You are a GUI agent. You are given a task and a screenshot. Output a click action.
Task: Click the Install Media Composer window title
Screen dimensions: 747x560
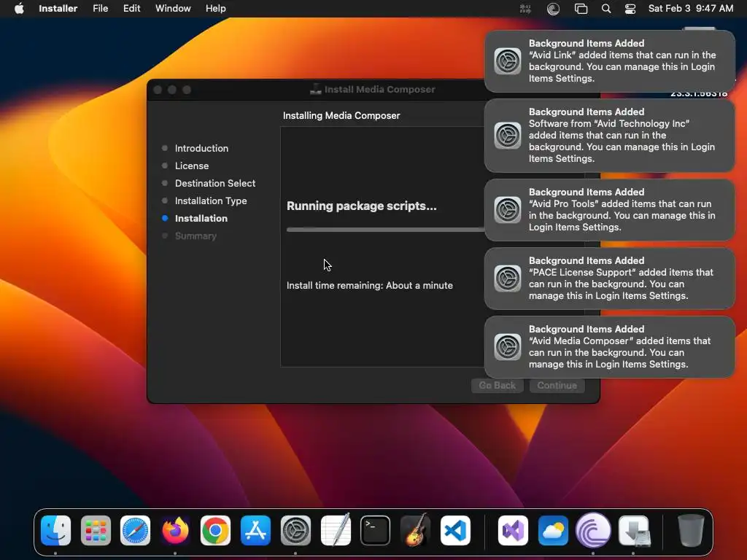pos(379,89)
